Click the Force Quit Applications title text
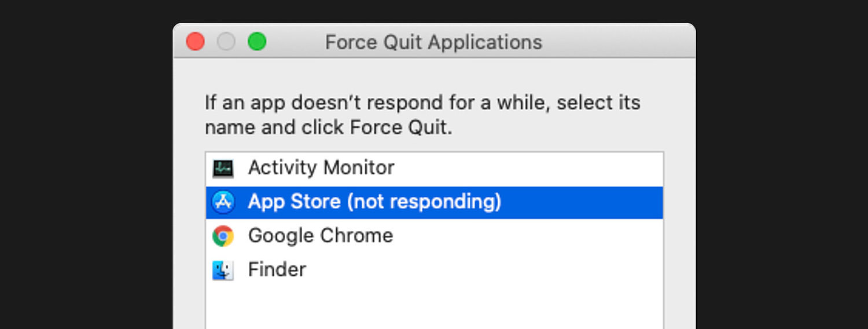The width and height of the screenshot is (868, 329). coord(433,42)
